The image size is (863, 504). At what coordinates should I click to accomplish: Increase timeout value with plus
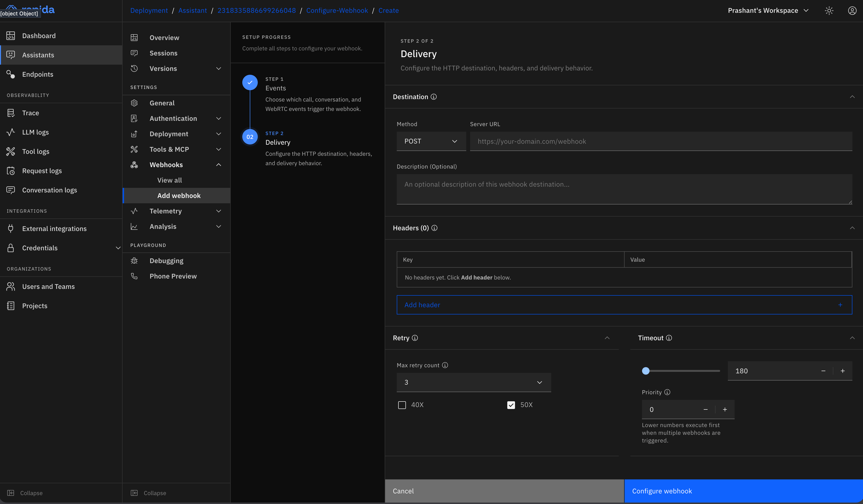pyautogui.click(x=842, y=371)
